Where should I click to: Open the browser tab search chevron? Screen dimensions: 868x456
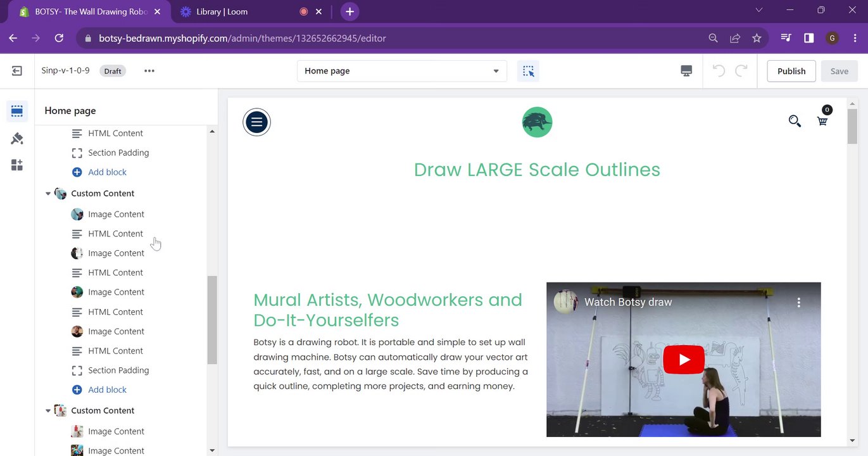760,10
